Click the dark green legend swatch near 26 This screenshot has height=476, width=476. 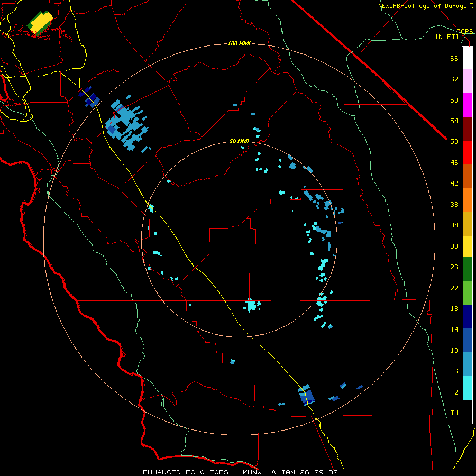point(467,269)
